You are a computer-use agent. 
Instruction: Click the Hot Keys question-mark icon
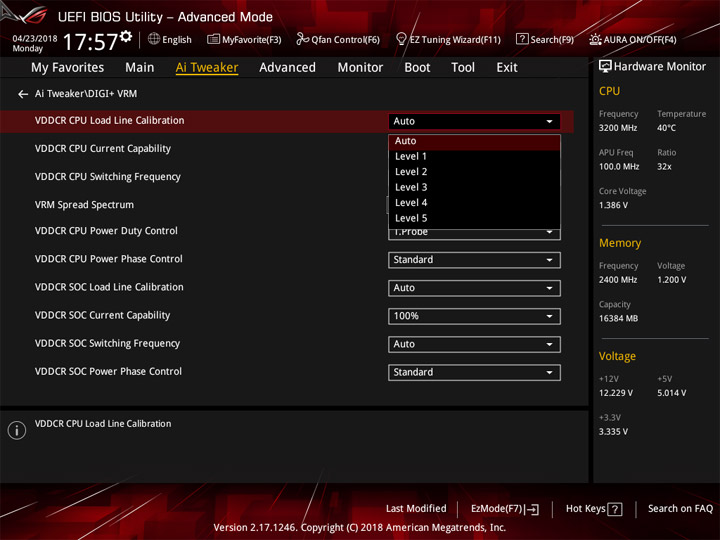coord(614,509)
